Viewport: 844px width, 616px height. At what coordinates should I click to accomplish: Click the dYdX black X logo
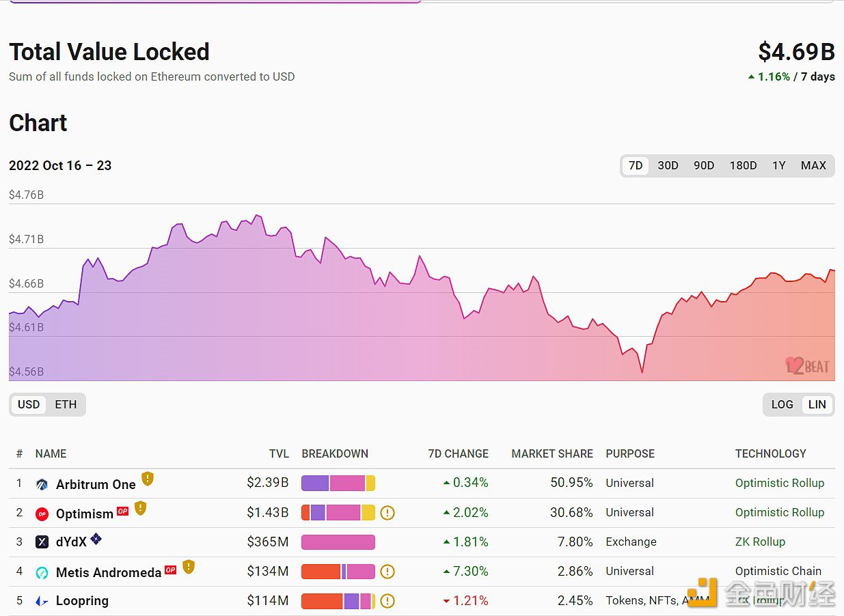[42, 542]
